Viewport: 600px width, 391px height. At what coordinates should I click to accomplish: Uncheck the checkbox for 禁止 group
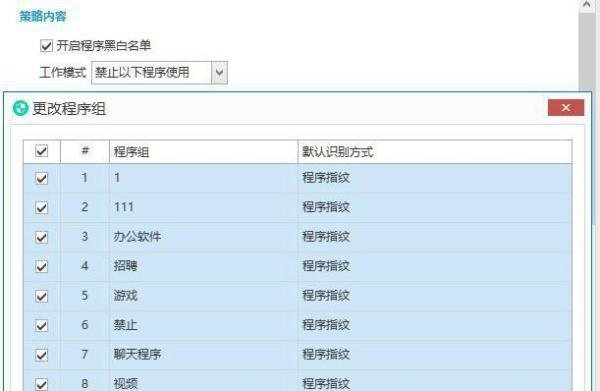click(x=41, y=325)
